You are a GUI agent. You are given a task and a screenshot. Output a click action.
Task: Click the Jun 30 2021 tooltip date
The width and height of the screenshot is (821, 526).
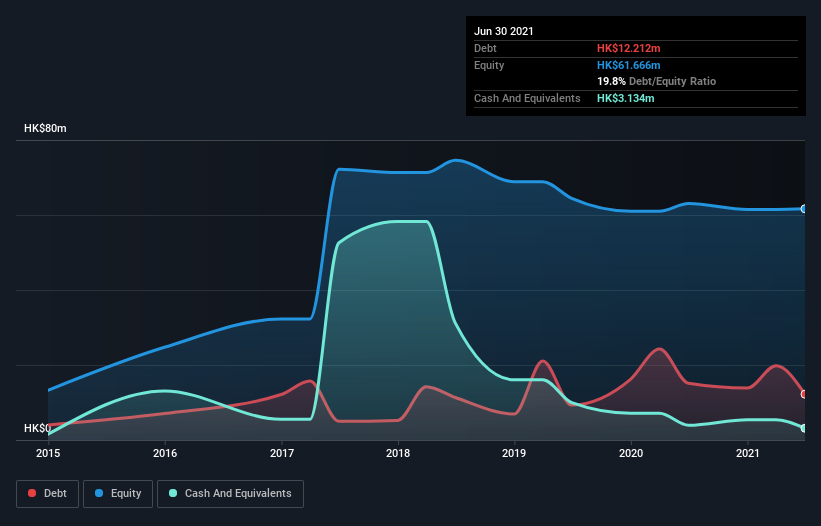click(504, 31)
